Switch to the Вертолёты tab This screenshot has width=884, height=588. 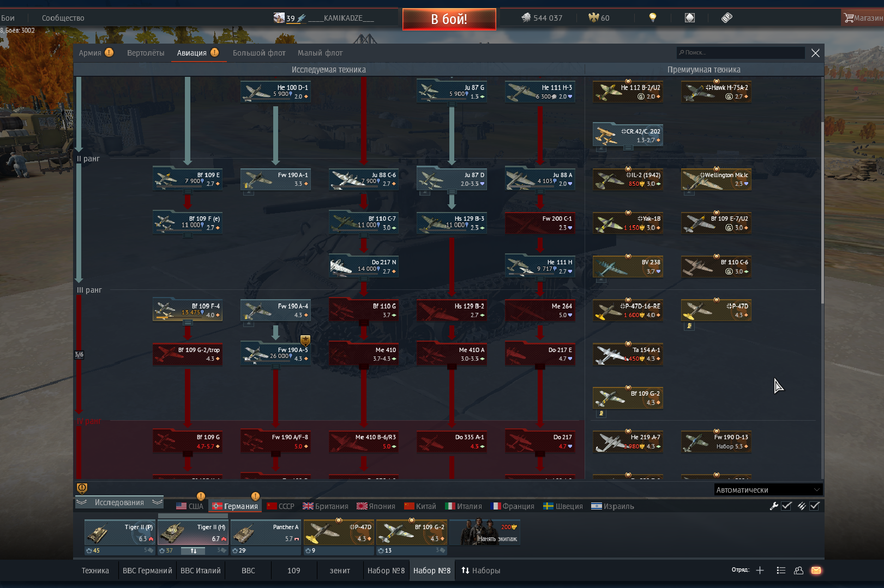(x=146, y=53)
